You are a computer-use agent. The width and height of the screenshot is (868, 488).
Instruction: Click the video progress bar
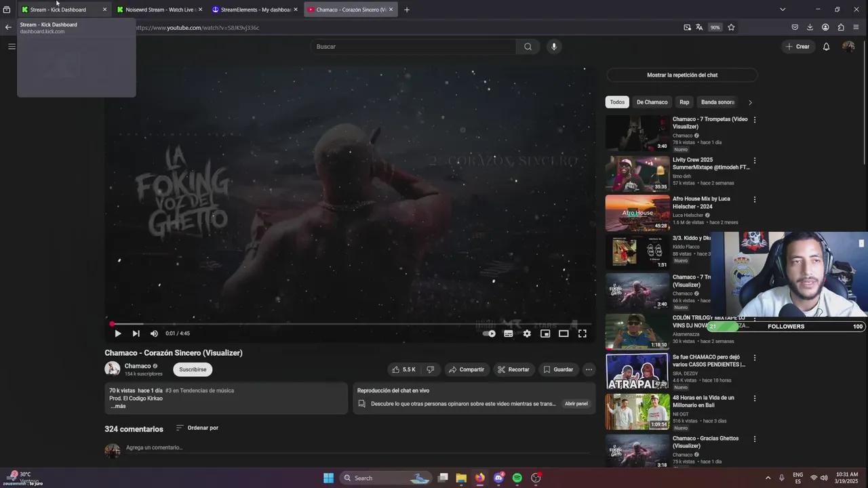351,324
